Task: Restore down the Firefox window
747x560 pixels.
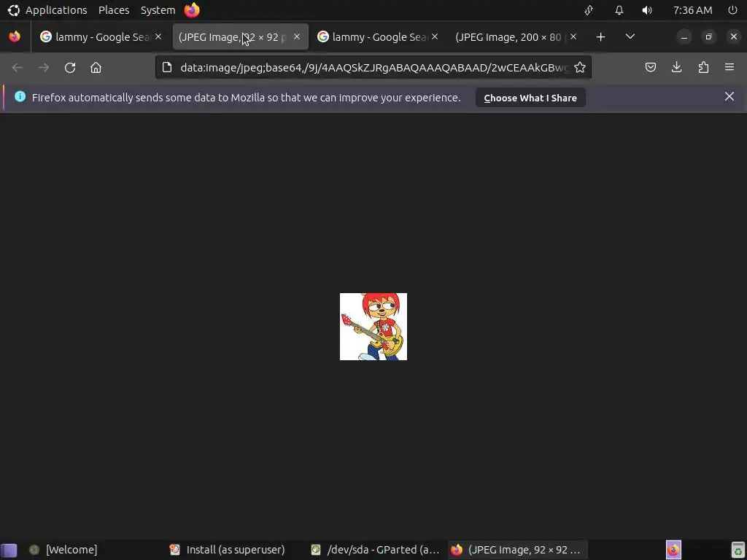Action: [708, 36]
